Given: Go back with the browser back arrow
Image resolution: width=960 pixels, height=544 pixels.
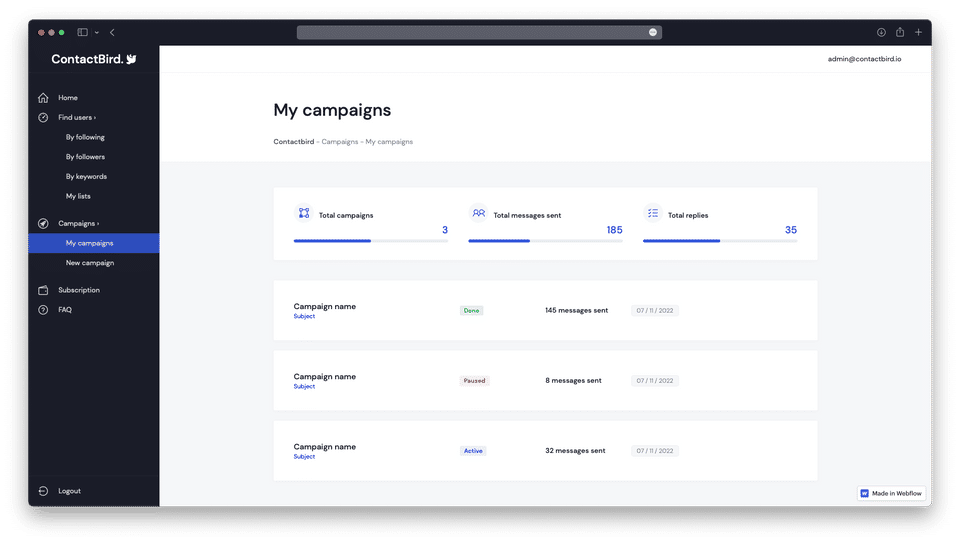Looking at the screenshot, I should click(x=112, y=32).
